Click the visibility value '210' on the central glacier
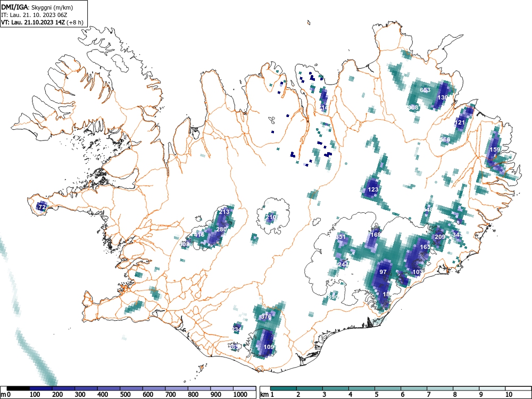This screenshot has width=532, height=399. [x=271, y=217]
